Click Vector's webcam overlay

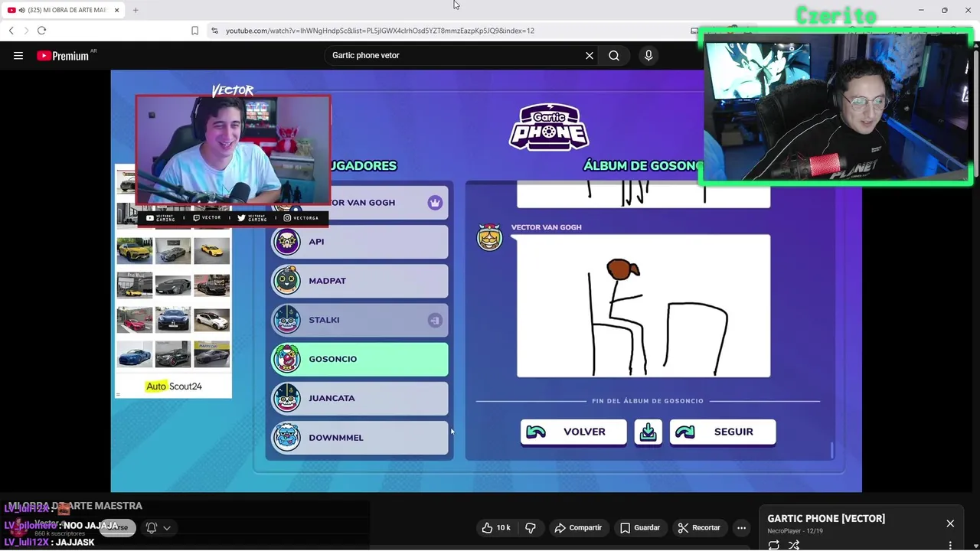point(234,151)
